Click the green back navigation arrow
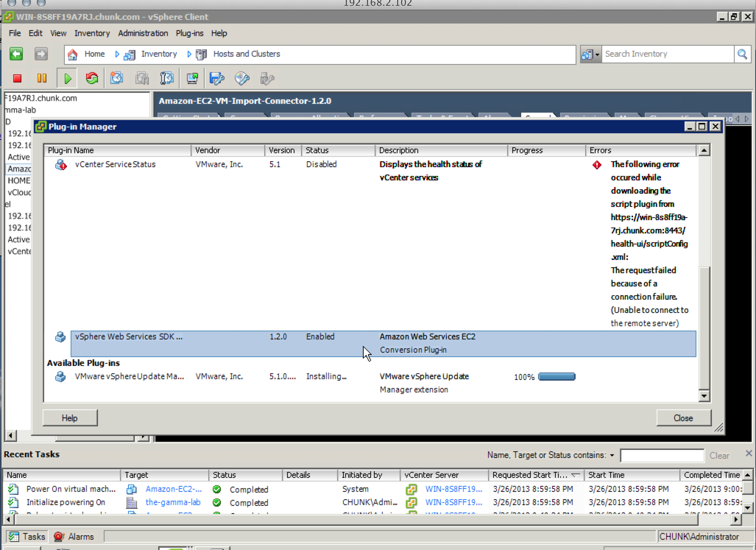Viewport: 756px width, 550px height. pos(16,54)
